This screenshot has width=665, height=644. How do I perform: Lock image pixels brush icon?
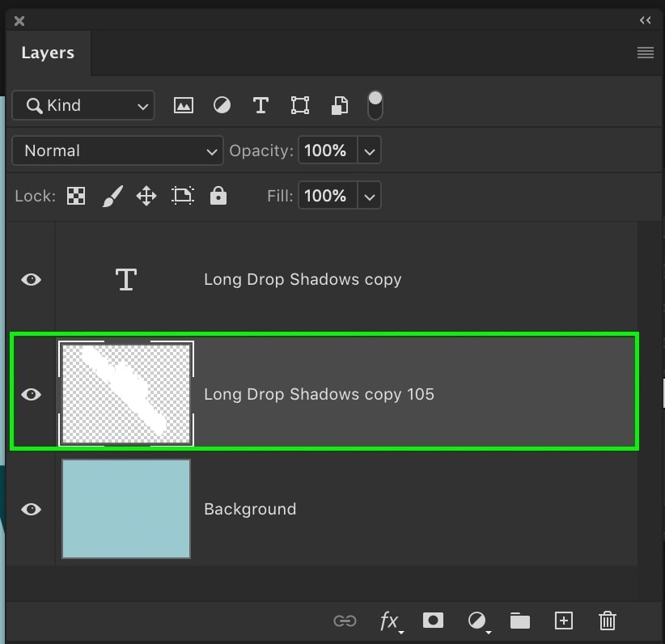coord(112,196)
